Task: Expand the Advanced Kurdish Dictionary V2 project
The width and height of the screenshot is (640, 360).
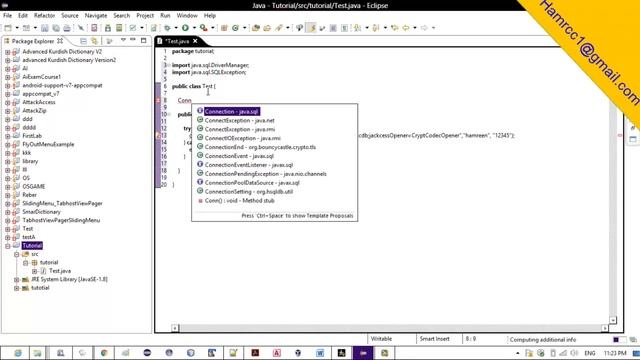Action: point(8,52)
